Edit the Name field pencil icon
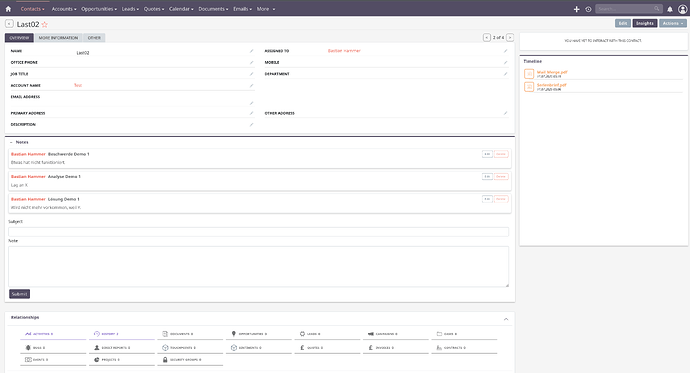 coord(252,51)
